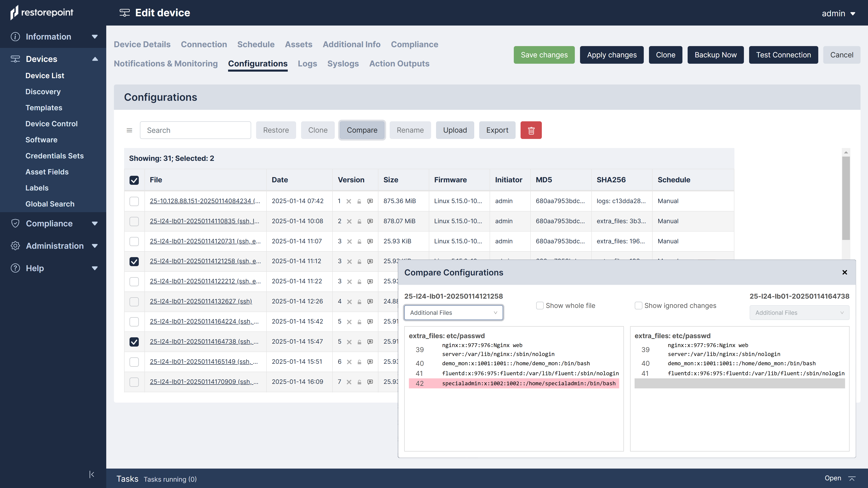Open the left Additional Files dropdown
868x488 pixels.
[453, 312]
